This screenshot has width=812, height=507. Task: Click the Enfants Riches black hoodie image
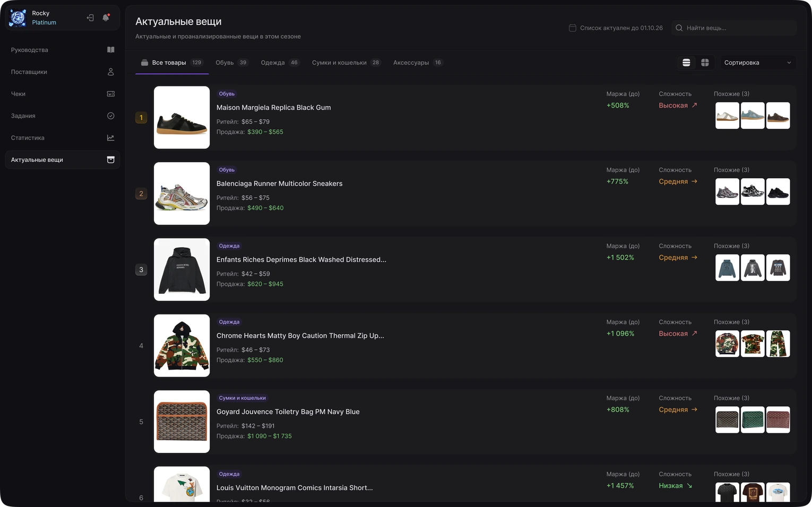[x=182, y=269]
